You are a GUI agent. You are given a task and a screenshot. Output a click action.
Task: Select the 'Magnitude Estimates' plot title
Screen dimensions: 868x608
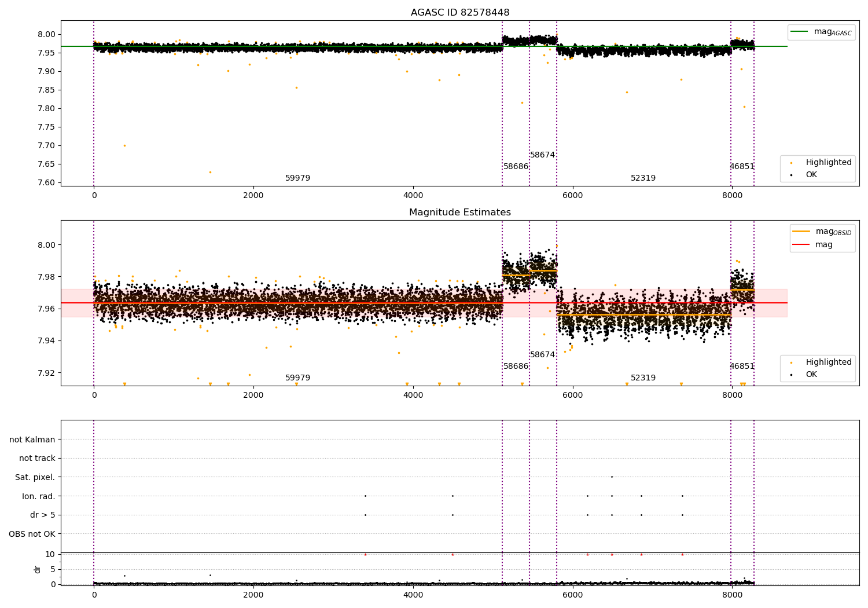pos(460,213)
